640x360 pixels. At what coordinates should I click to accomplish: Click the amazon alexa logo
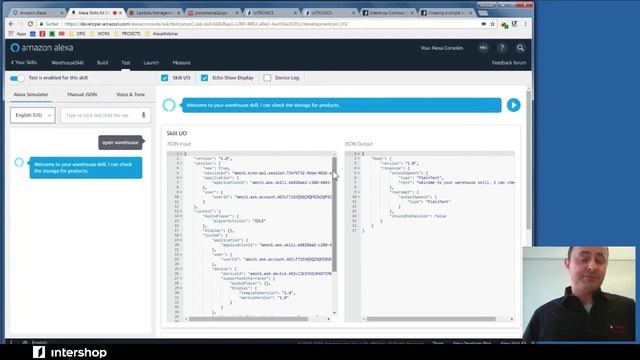click(42, 48)
